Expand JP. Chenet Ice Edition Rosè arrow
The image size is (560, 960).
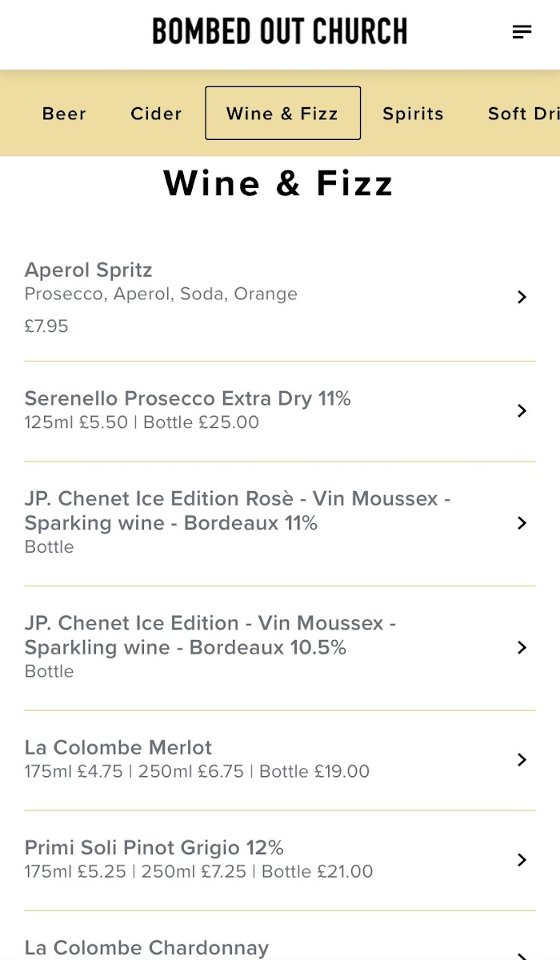(522, 522)
